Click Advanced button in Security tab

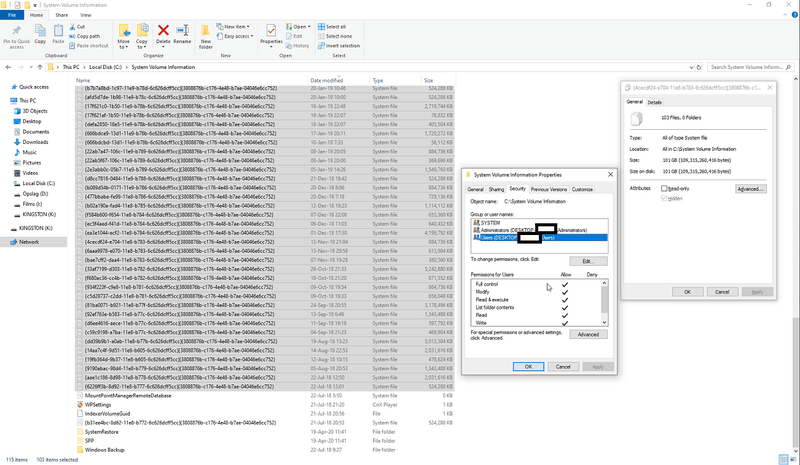tap(588, 334)
